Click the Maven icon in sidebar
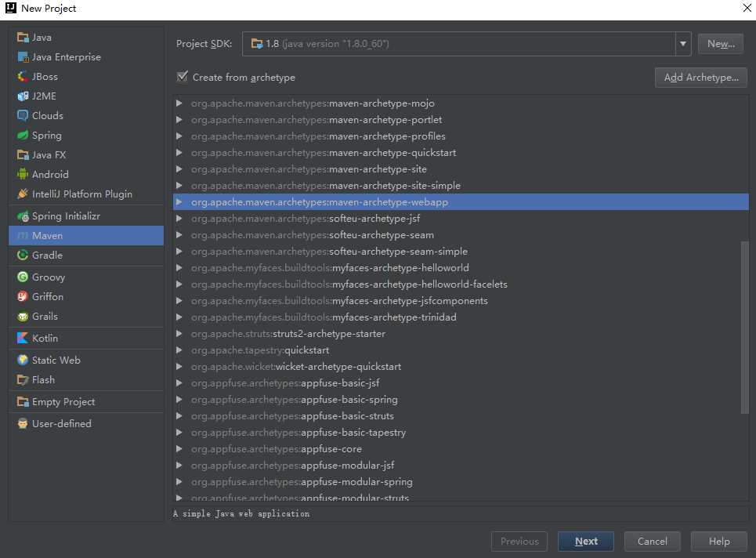Image resolution: width=756 pixels, height=558 pixels. tap(23, 235)
